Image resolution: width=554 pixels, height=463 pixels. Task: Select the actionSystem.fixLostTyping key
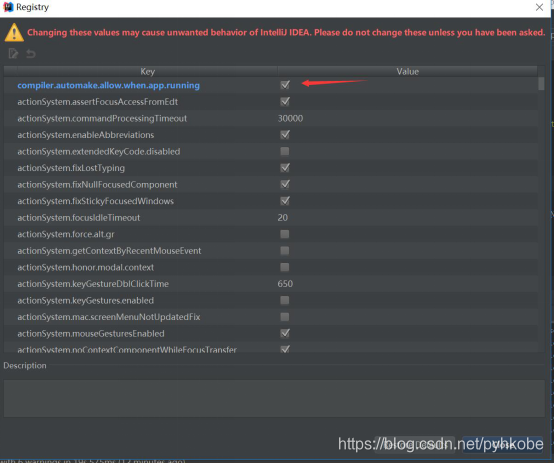[71, 168]
